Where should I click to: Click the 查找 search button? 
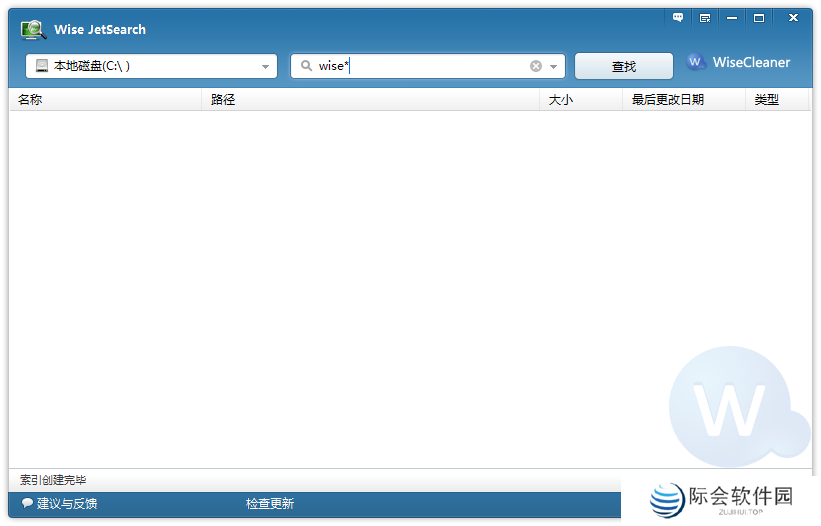pyautogui.click(x=624, y=66)
